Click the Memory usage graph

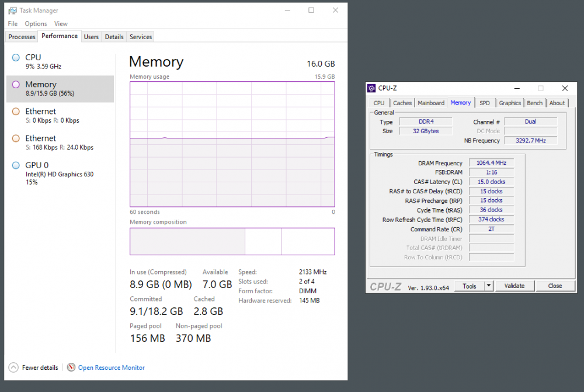pyautogui.click(x=232, y=144)
